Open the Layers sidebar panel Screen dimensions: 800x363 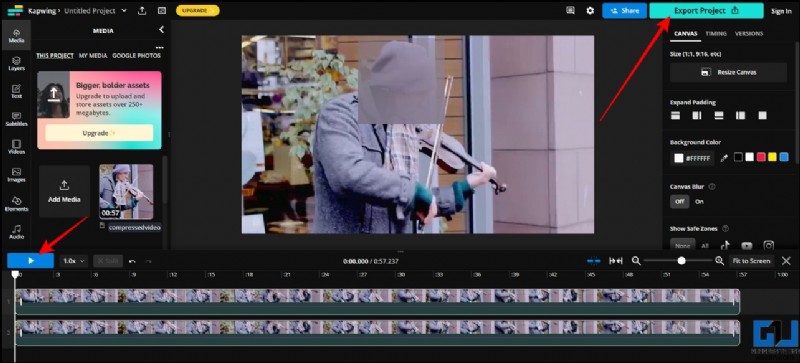click(x=16, y=63)
